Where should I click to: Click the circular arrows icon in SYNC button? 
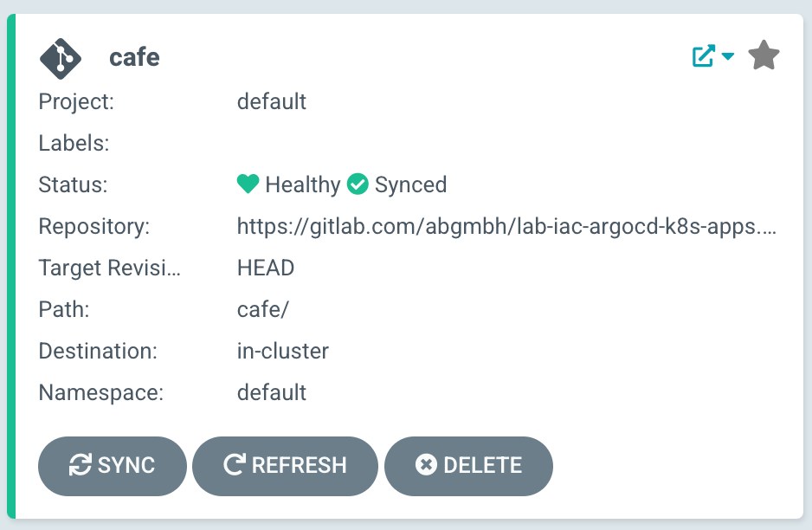pos(81,465)
